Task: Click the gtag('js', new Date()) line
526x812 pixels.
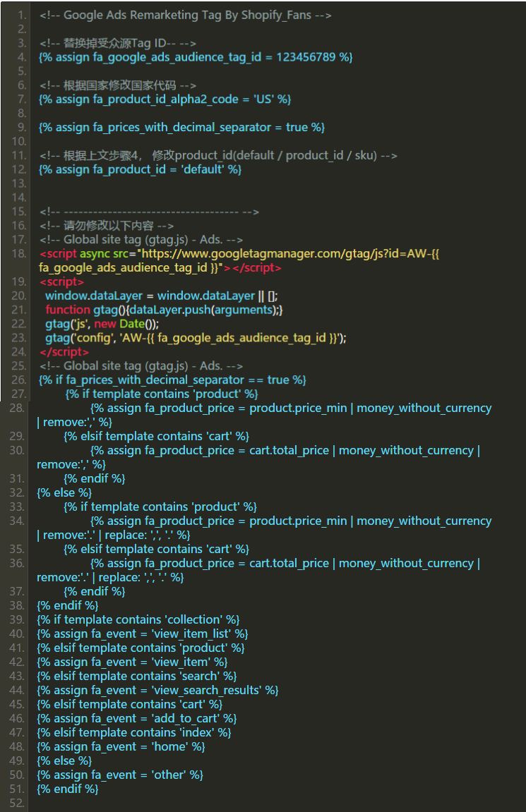Action: pyautogui.click(x=102, y=324)
